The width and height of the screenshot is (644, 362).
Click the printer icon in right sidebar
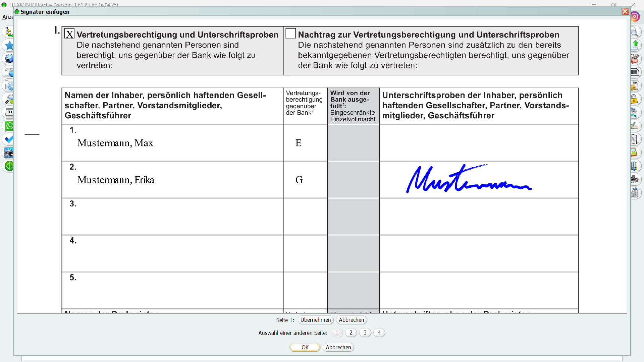[x=635, y=179]
